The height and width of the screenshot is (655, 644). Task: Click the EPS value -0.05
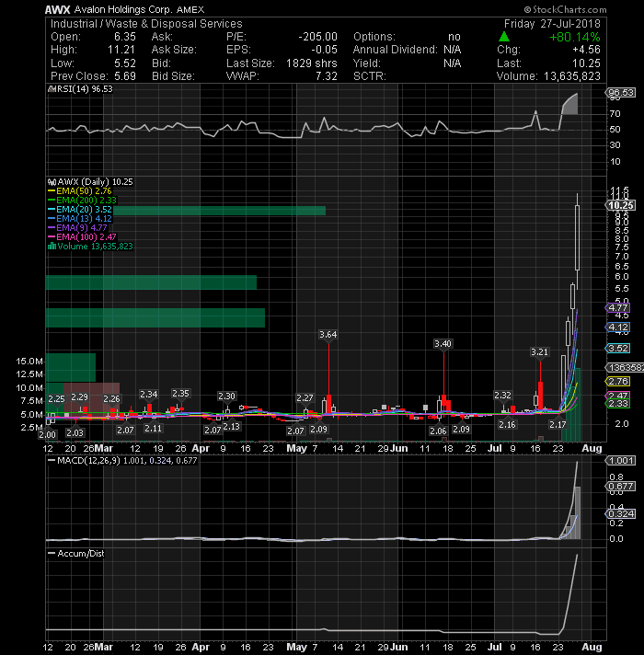324,50
